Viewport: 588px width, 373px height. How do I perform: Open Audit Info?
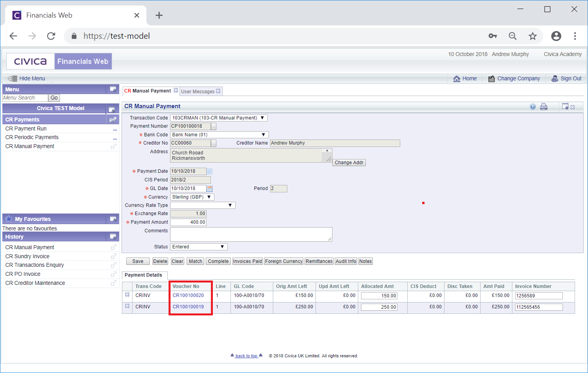346,261
